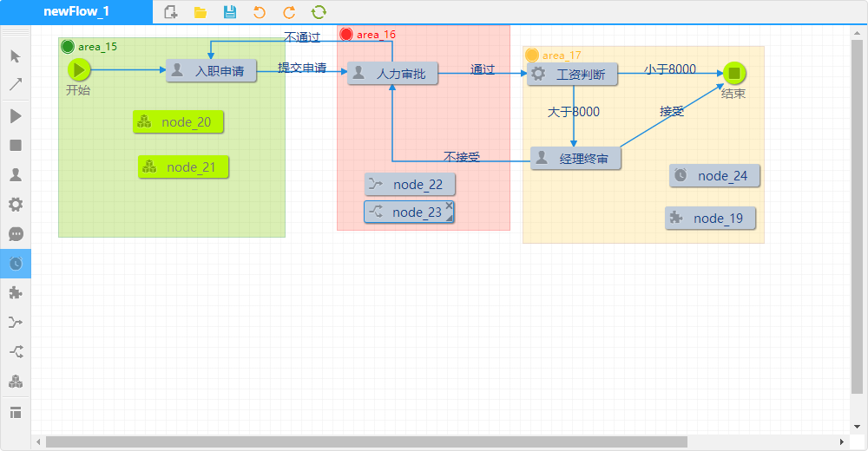This screenshot has width=868, height=451.
Task: Choose the user task node tool in sidebar
Action: (x=16, y=175)
